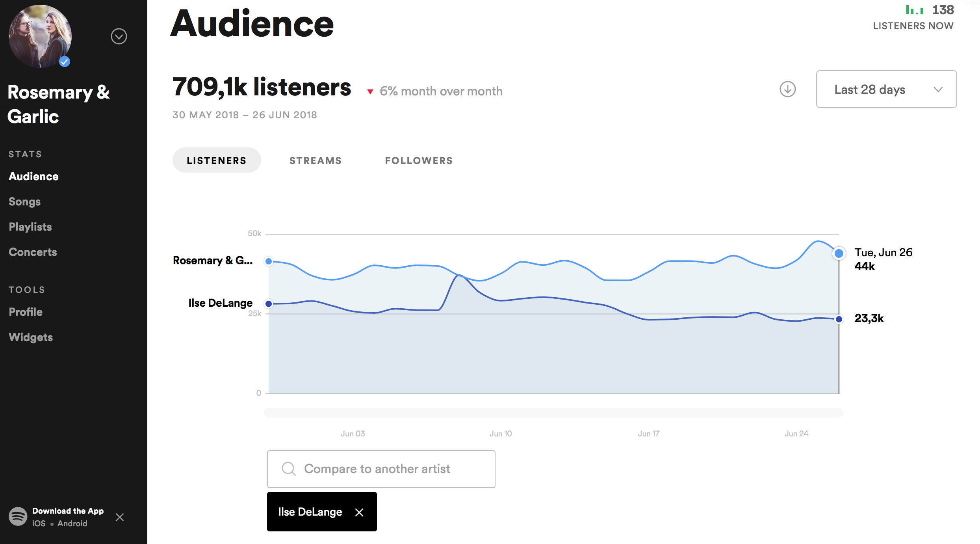The height and width of the screenshot is (544, 980).
Task: Click the Rosemary & Garlic profile picture
Action: tap(40, 36)
